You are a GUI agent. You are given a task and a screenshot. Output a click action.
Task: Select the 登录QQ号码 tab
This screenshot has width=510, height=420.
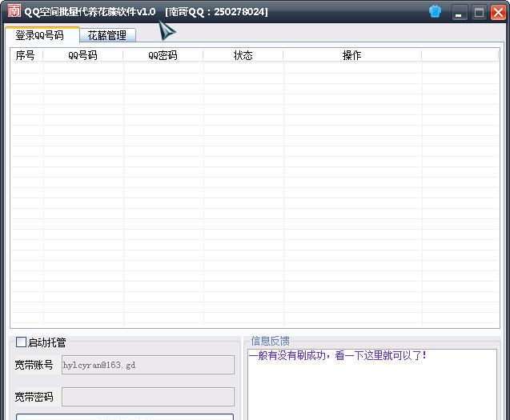(40, 35)
